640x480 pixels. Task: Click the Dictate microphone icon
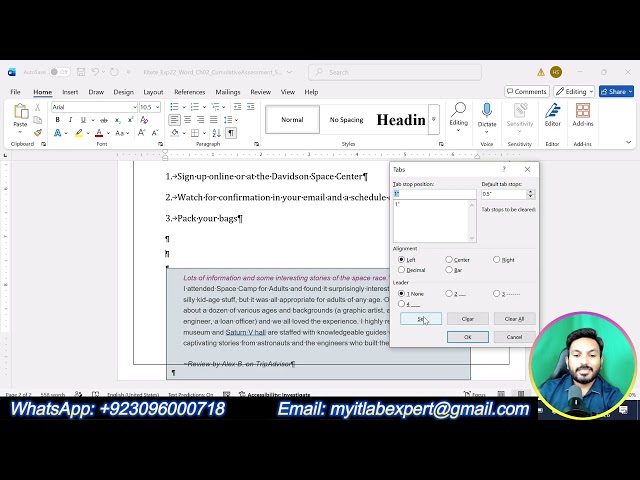click(x=487, y=110)
